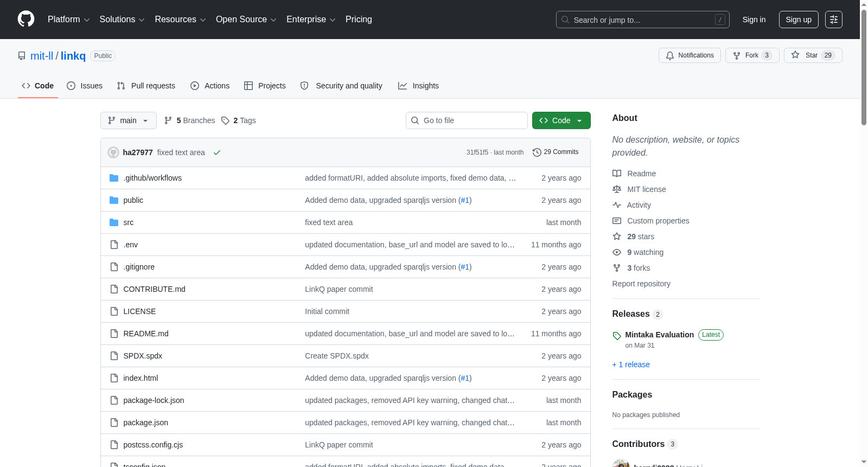
Task: Click the tag icon beside 2 Tags
Action: (225, 120)
